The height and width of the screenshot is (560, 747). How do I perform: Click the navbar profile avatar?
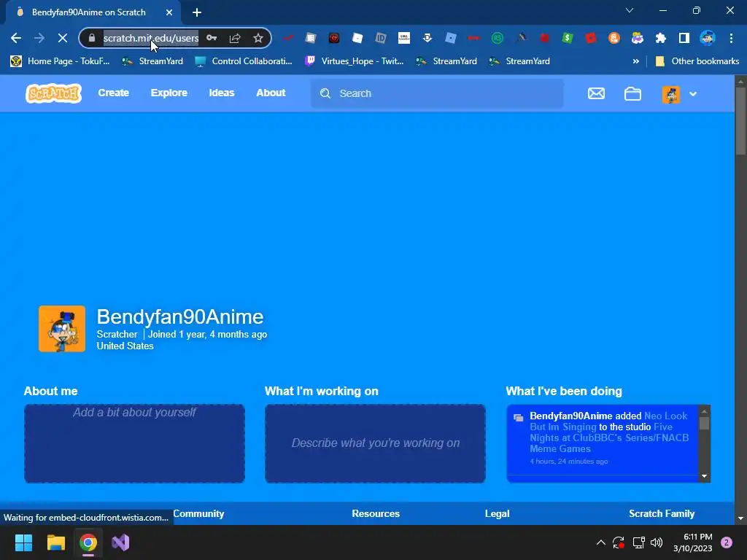pos(671,94)
